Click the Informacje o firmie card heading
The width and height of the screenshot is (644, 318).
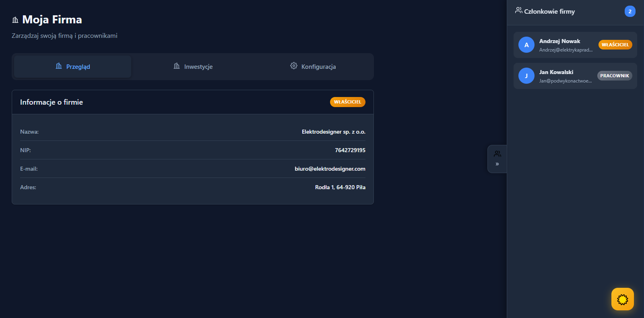click(52, 102)
